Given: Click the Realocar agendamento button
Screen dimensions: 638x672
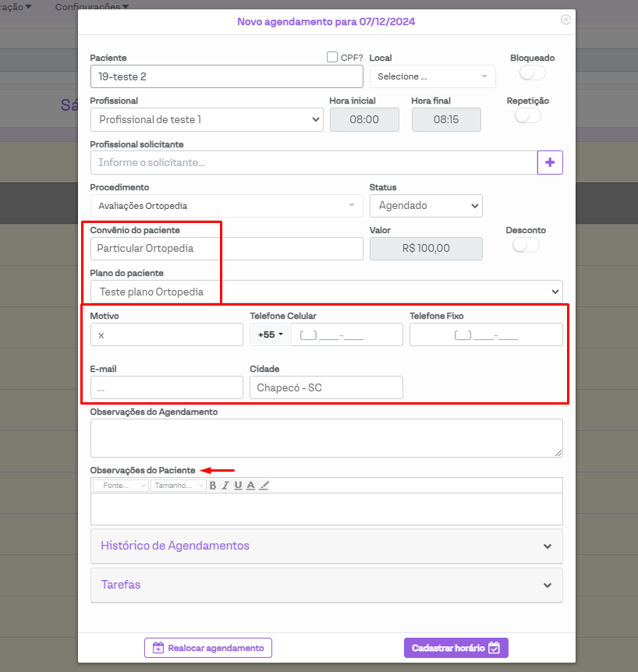Looking at the screenshot, I should coord(208,648).
